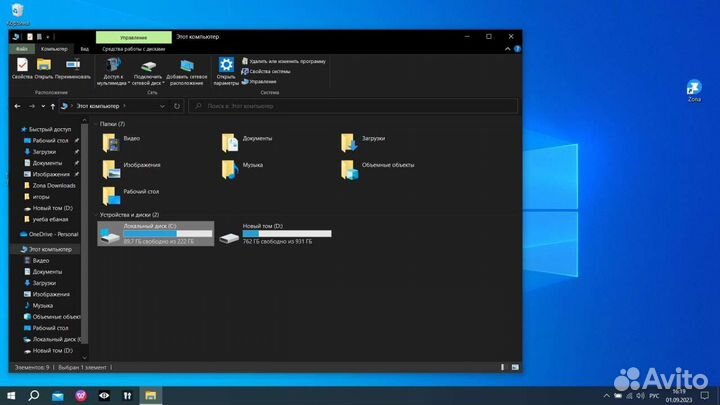Screen dimensions: 720x405
Task: Open taskbar clock showing 01.09.2023
Action: (679, 396)
